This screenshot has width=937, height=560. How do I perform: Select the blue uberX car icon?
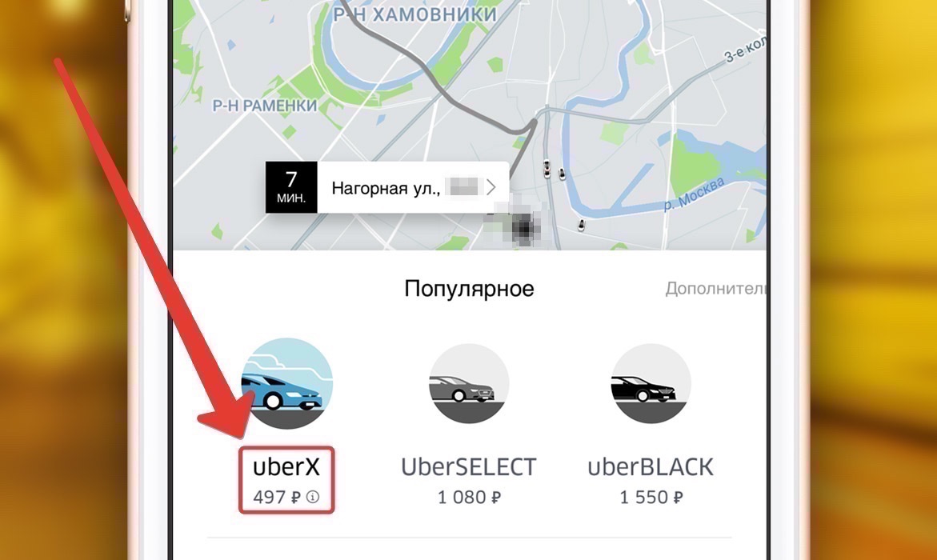point(287,383)
